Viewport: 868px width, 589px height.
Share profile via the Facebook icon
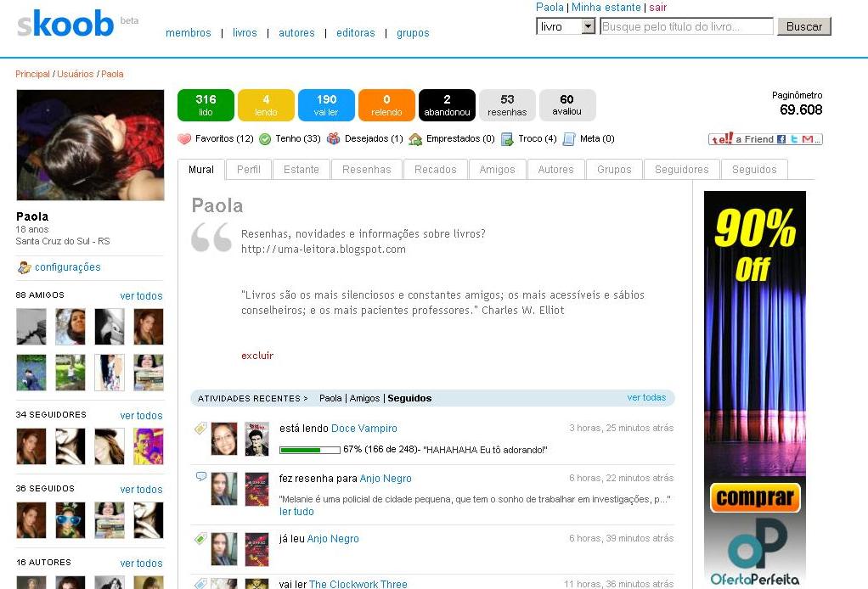781,139
